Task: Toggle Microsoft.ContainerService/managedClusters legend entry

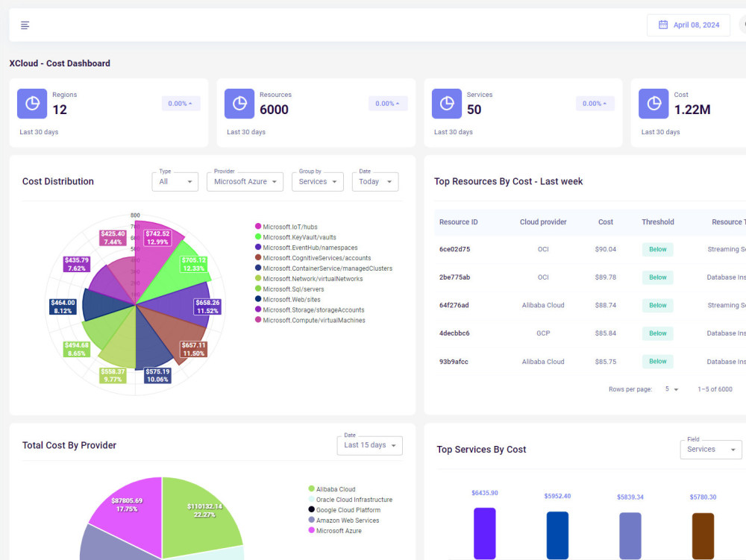Action: click(324, 268)
